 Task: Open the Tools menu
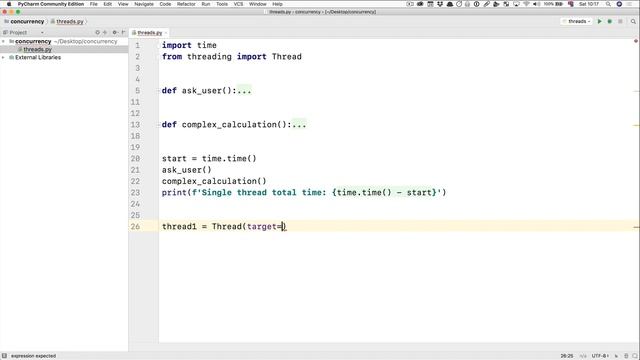pyautogui.click(x=222, y=4)
